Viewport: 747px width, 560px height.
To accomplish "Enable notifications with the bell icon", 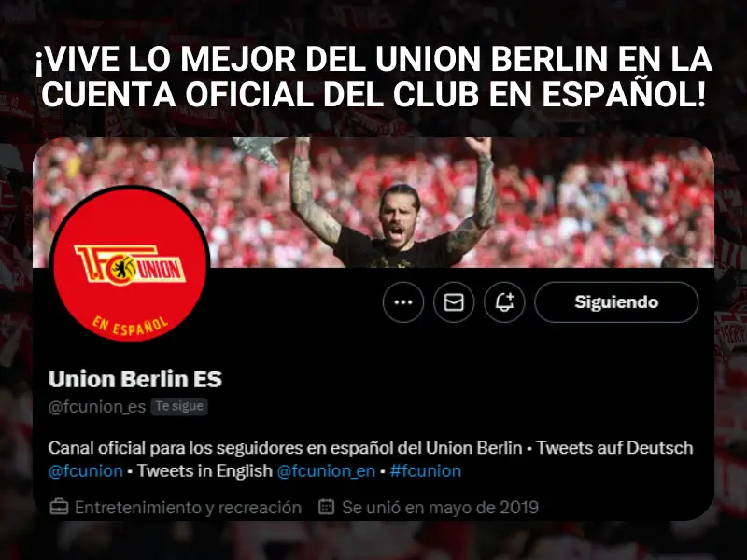I will (504, 302).
